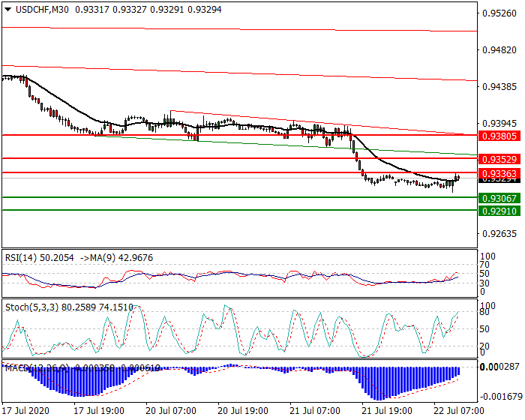The image size is (525, 420).
Task: Click the OHLC values 0.93317 0.93327 0.93291 0.93294
Action: coord(148,10)
